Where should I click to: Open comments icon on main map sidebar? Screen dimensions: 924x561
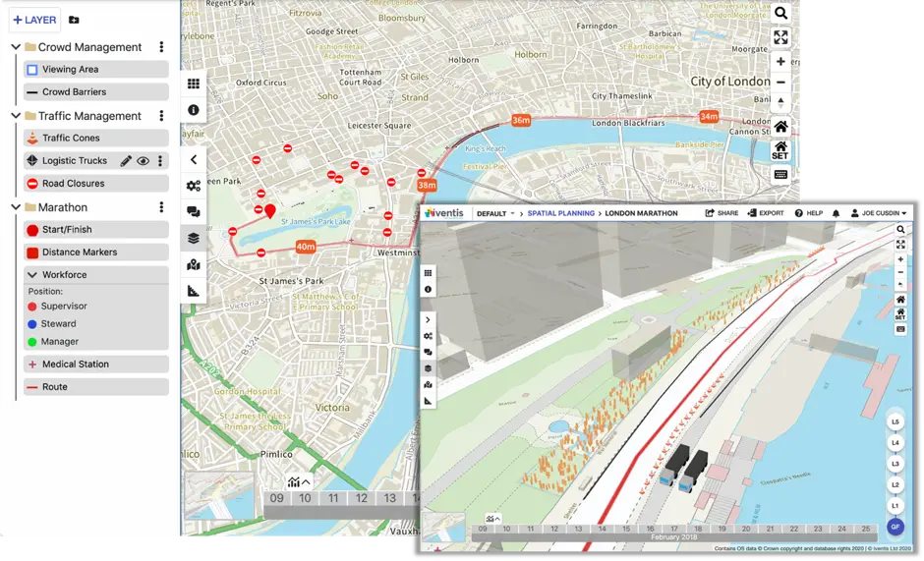tap(194, 212)
